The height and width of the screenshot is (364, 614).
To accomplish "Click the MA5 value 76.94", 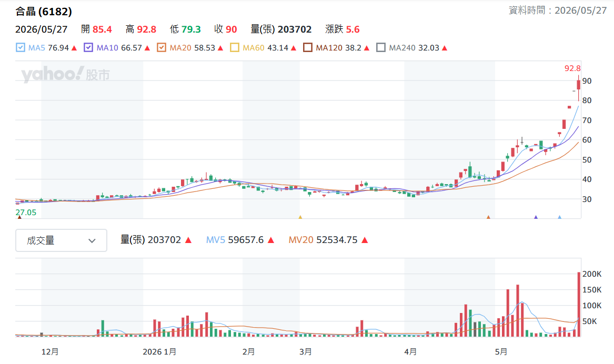I will pyautogui.click(x=58, y=48).
